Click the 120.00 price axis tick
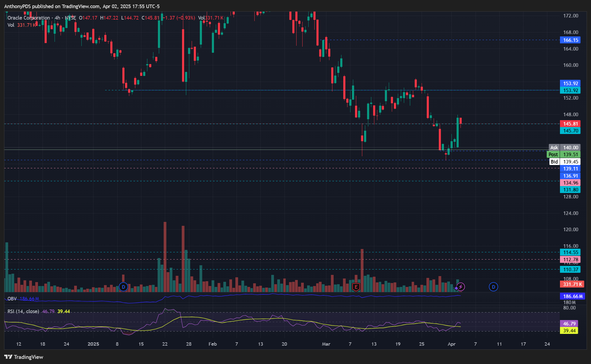Viewport: 591px width, 364px height. point(571,229)
